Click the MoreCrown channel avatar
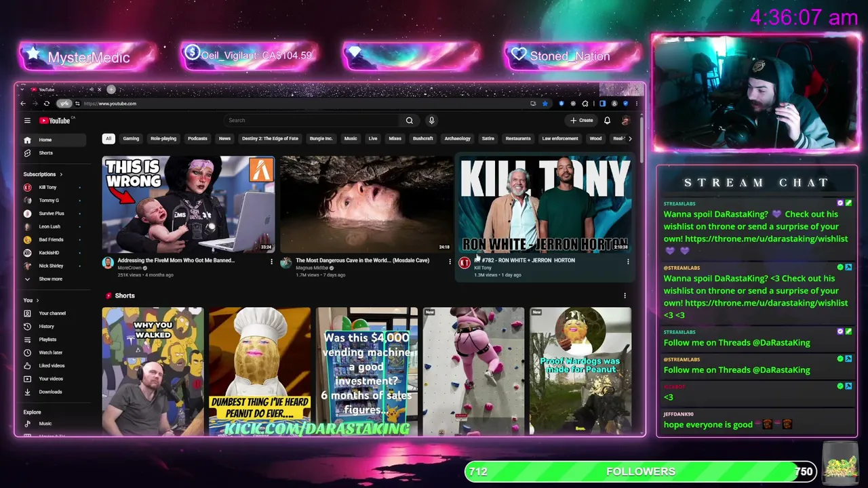This screenshot has width=868, height=488. pyautogui.click(x=108, y=263)
